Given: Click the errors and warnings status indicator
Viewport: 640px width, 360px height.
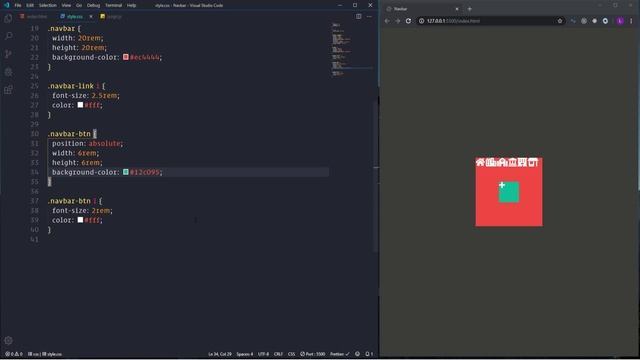Looking at the screenshot, I should pos(13,354).
